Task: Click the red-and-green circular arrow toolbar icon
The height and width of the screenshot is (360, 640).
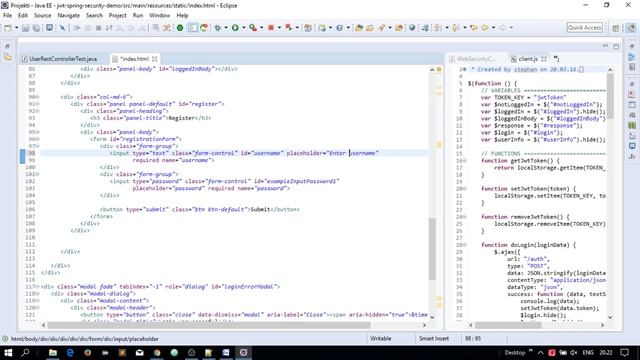Action: point(204,28)
